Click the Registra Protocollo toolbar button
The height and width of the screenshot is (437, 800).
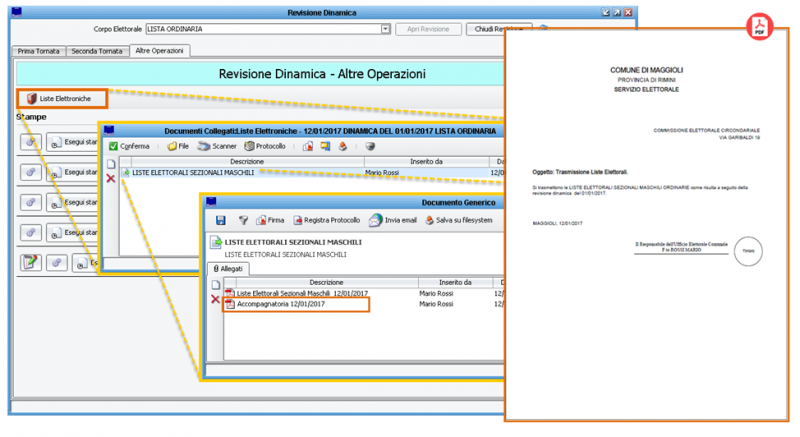[x=326, y=220]
